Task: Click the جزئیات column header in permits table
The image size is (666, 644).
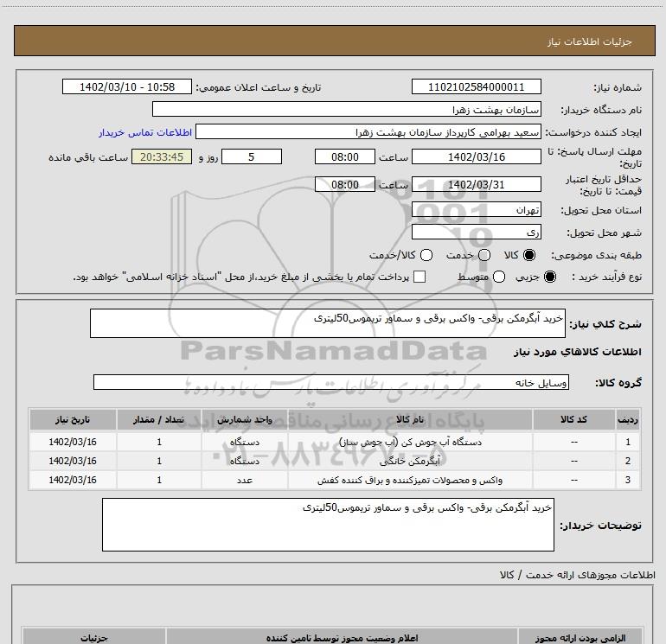Action: click(94, 638)
